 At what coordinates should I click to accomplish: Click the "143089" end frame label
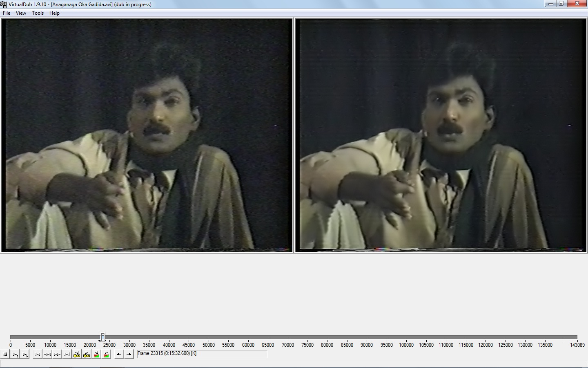pos(577,345)
